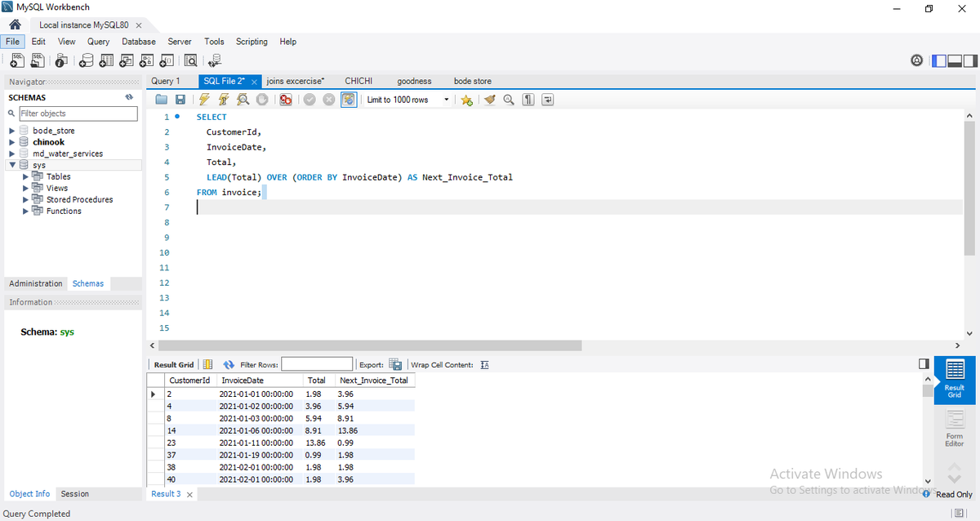
Task: Expand Functions under sys schema
Action: (x=25, y=211)
